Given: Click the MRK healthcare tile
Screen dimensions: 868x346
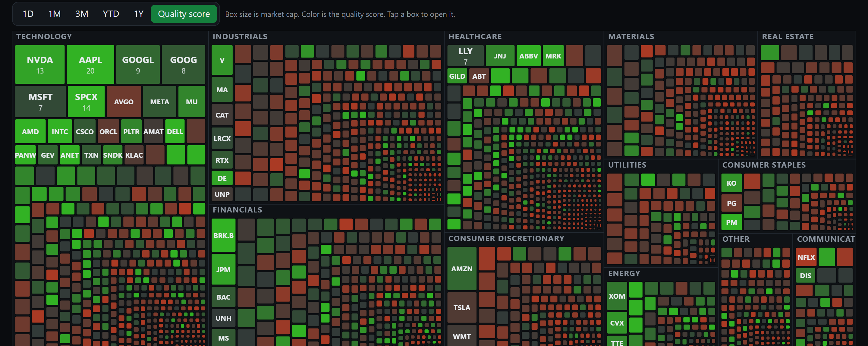Looking at the screenshot, I should click(553, 55).
